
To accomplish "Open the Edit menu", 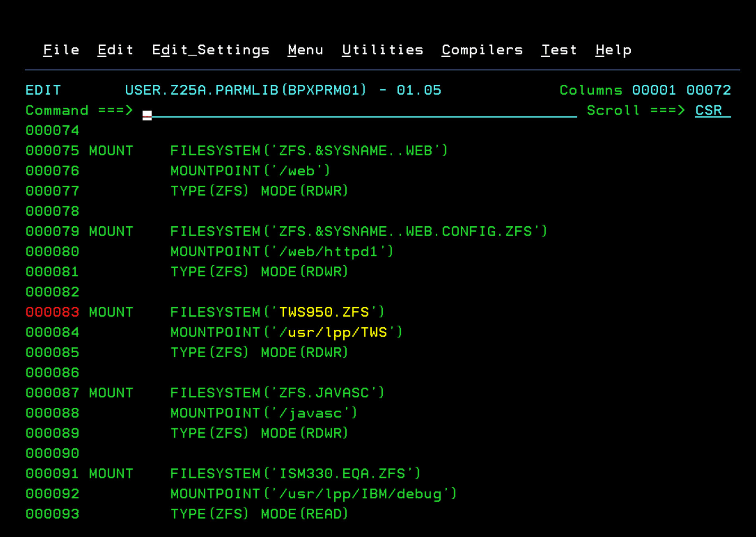I will (x=115, y=50).
